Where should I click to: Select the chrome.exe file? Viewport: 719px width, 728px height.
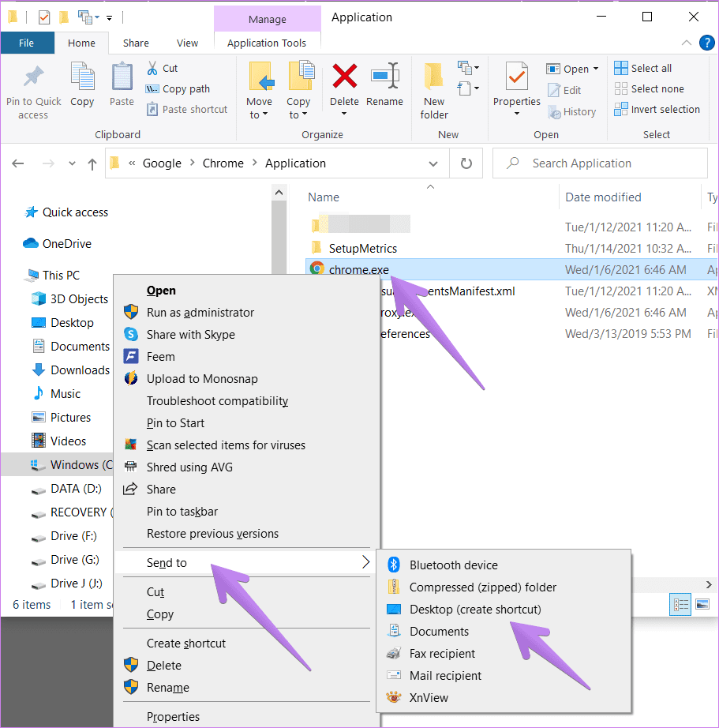358,270
